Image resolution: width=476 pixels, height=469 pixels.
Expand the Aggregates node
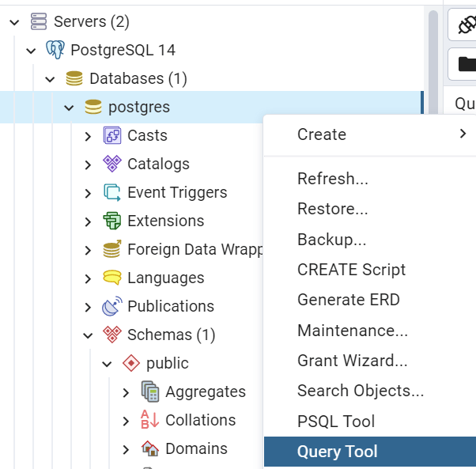(x=126, y=392)
